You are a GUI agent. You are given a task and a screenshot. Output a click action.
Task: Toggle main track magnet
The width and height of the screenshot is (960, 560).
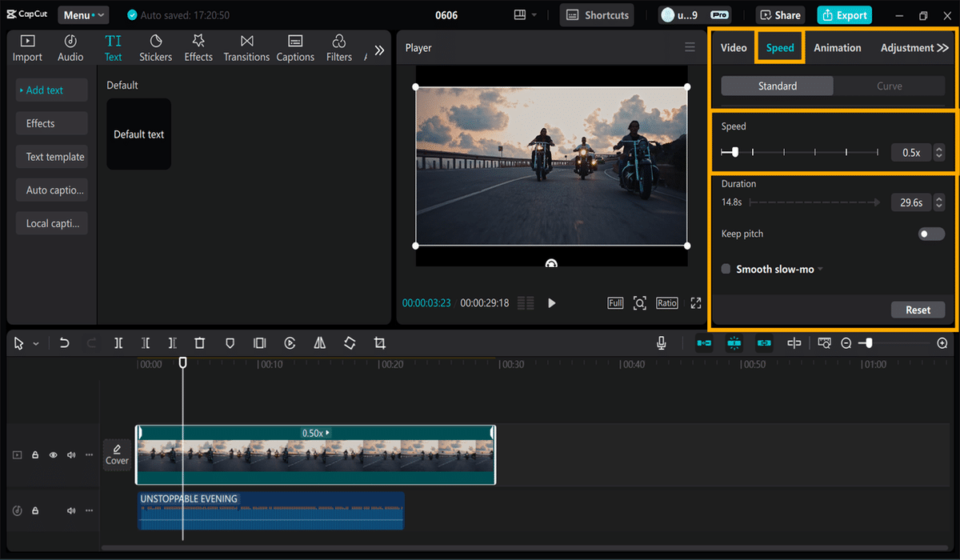(x=704, y=343)
